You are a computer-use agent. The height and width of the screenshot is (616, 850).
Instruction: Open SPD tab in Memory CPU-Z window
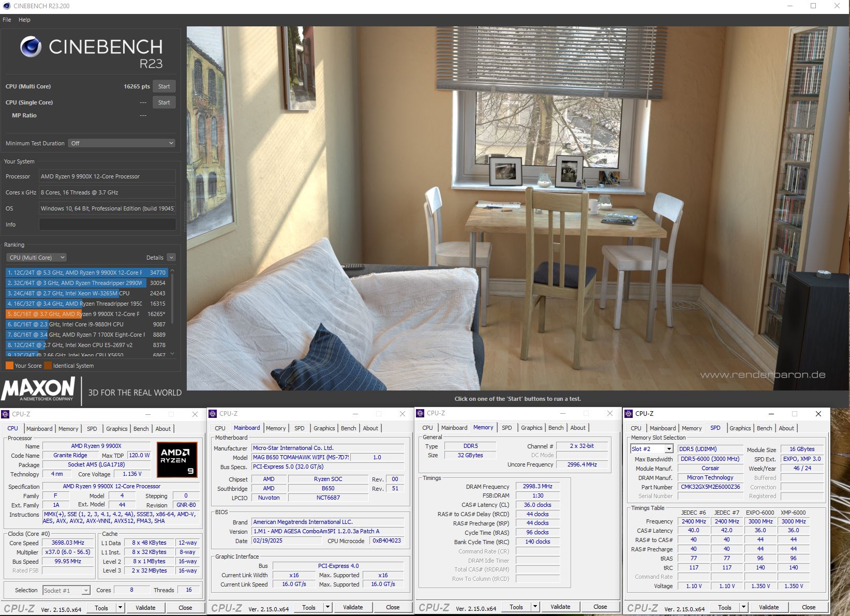tap(507, 428)
